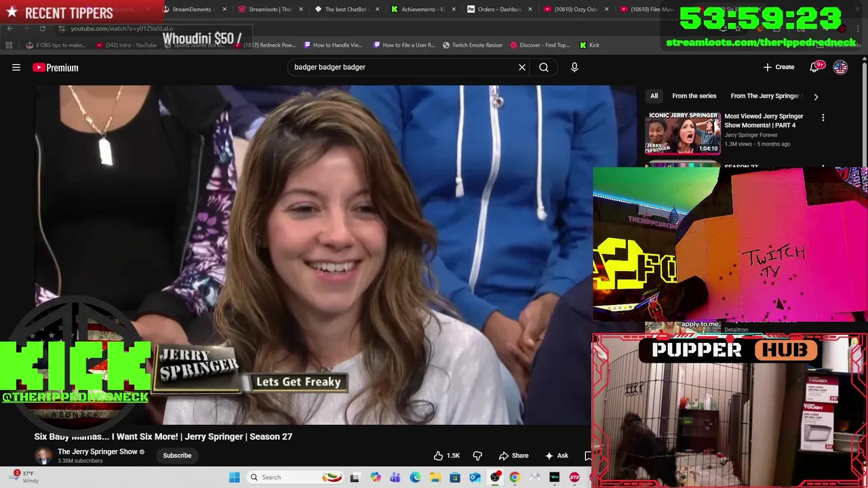Click the magnifier search button
Image resolution: width=868 pixels, height=488 pixels.
544,67
